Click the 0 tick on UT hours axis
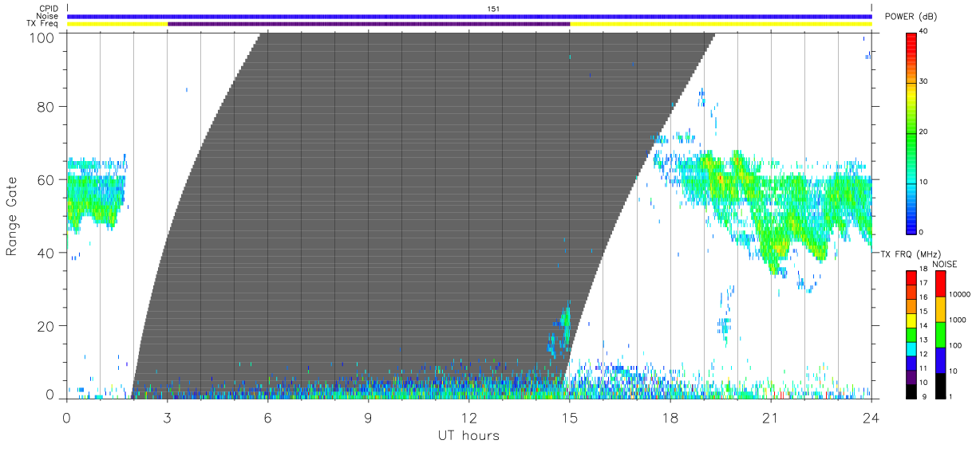 [66, 417]
